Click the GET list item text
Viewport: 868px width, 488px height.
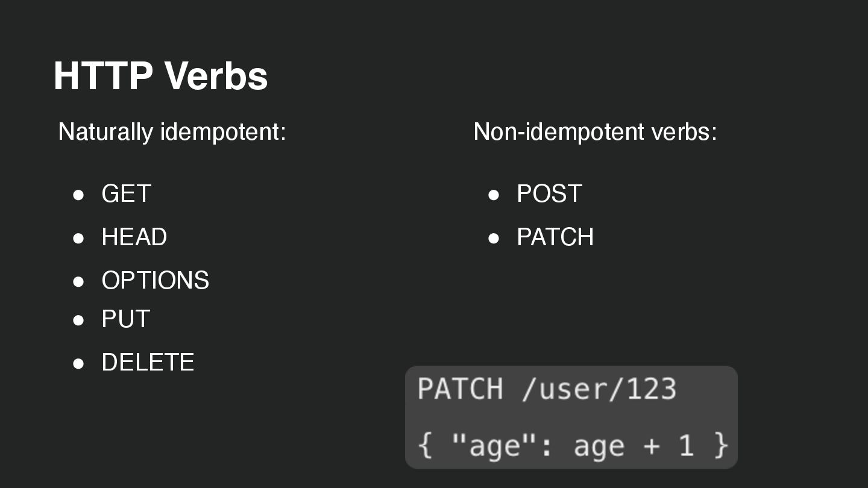pos(126,194)
